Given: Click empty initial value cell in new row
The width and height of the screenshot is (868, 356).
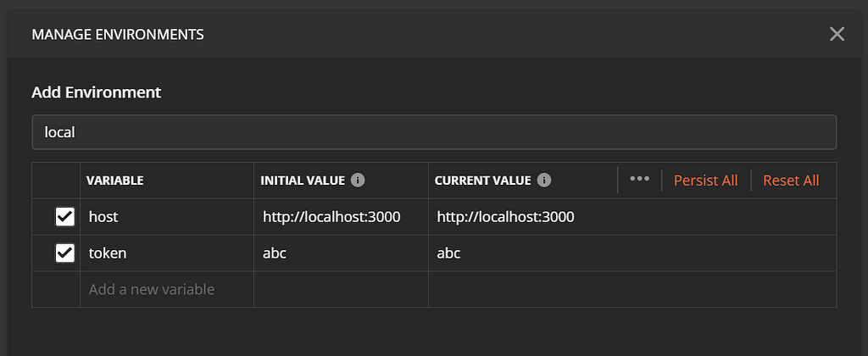Looking at the screenshot, I should (341, 289).
